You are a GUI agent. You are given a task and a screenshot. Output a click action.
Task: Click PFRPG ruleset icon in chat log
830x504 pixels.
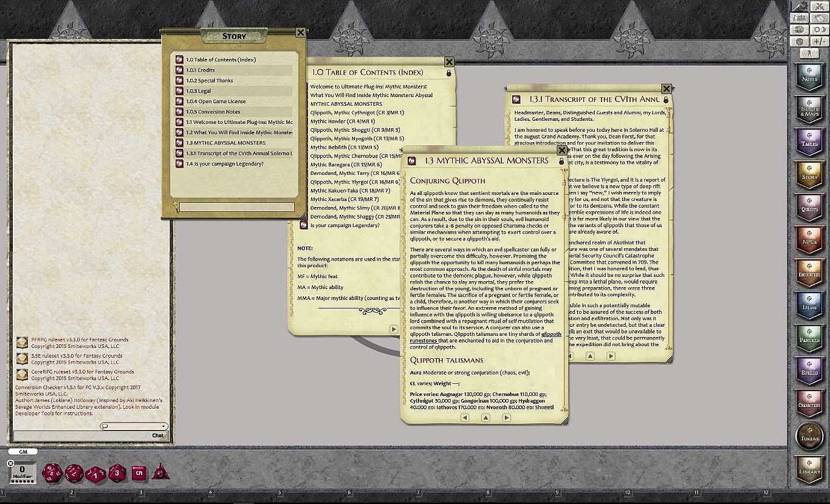pyautogui.click(x=22, y=342)
